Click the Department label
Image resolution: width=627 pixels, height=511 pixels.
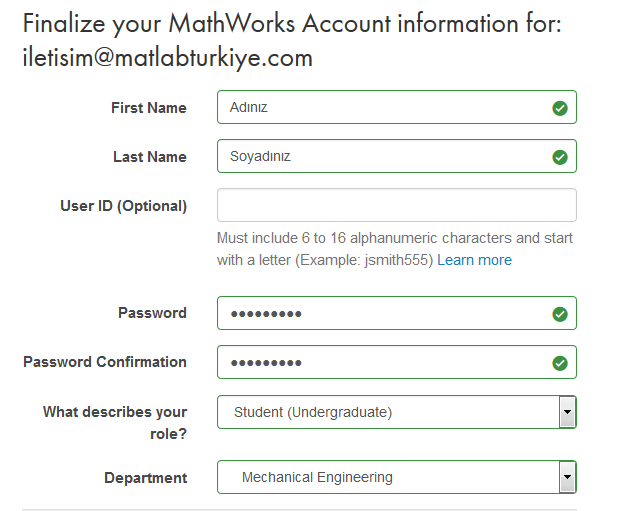pos(146,478)
